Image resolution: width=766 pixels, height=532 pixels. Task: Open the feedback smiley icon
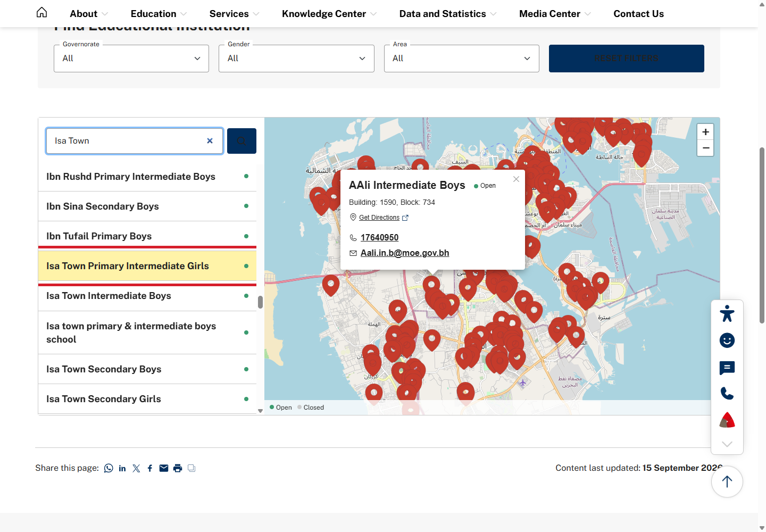pyautogui.click(x=727, y=340)
